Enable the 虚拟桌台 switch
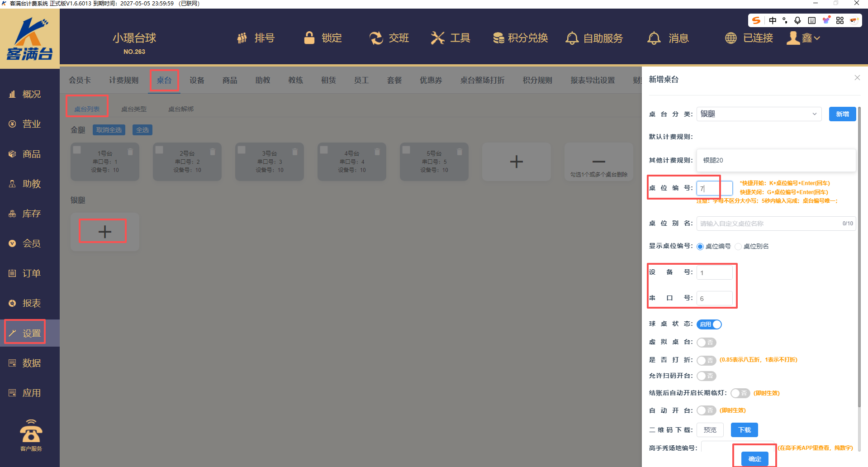The height and width of the screenshot is (467, 868). click(x=706, y=343)
